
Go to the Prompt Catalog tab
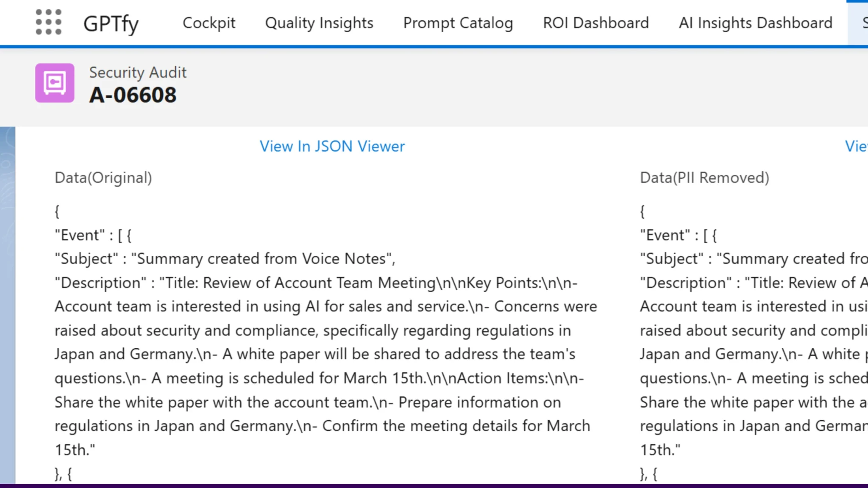[458, 23]
